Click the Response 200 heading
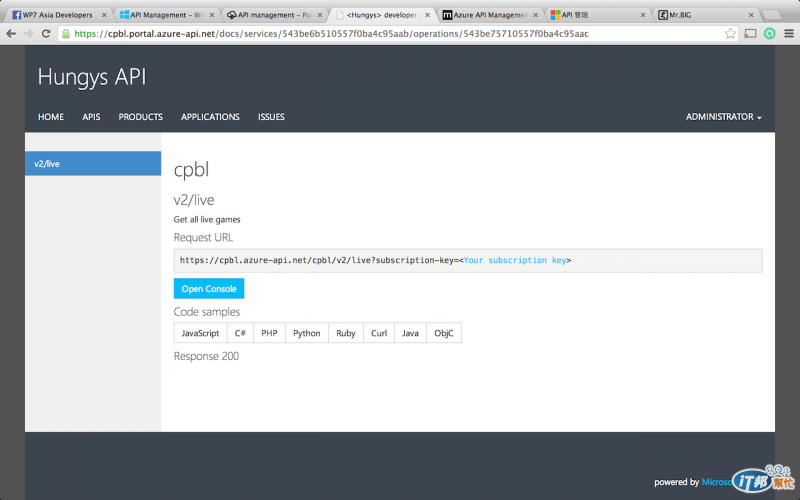 click(206, 356)
